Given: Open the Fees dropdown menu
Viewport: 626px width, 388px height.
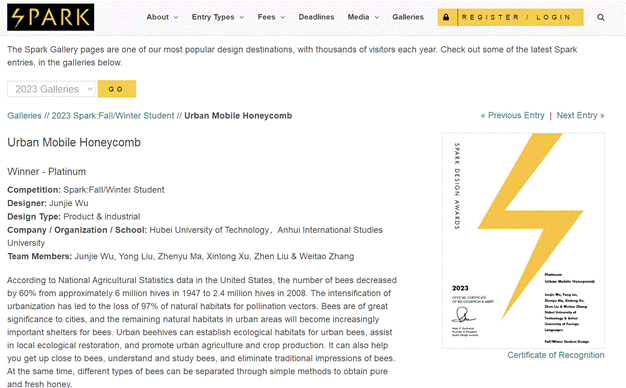Looking at the screenshot, I should [271, 17].
